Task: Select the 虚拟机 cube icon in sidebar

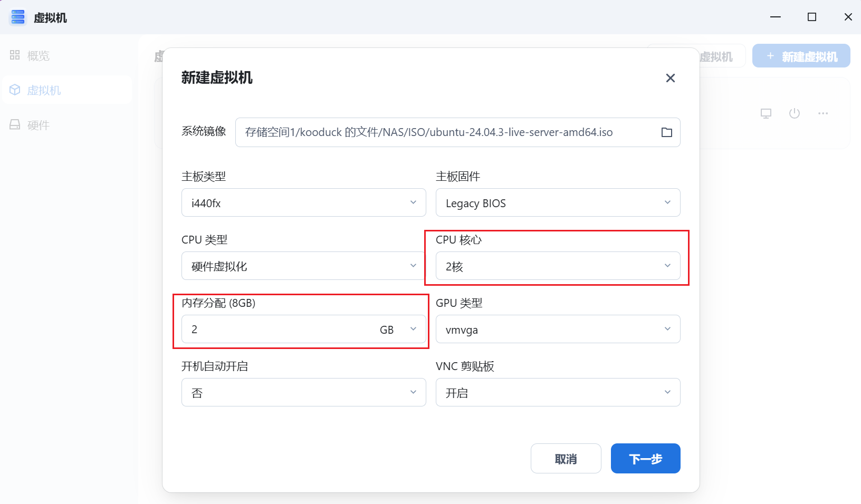Action: coord(14,90)
